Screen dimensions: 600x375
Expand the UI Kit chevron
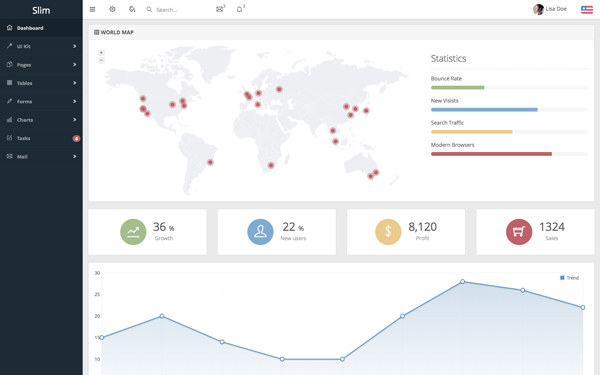coord(75,46)
